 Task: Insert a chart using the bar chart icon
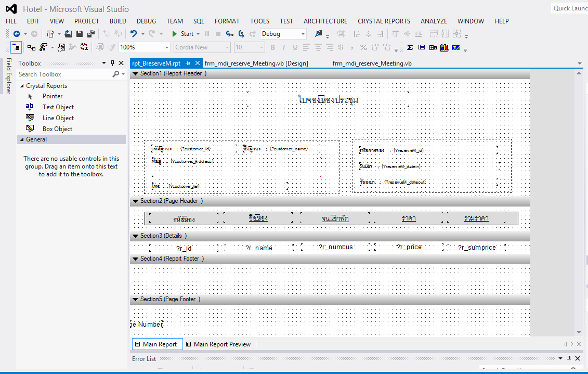point(445,47)
